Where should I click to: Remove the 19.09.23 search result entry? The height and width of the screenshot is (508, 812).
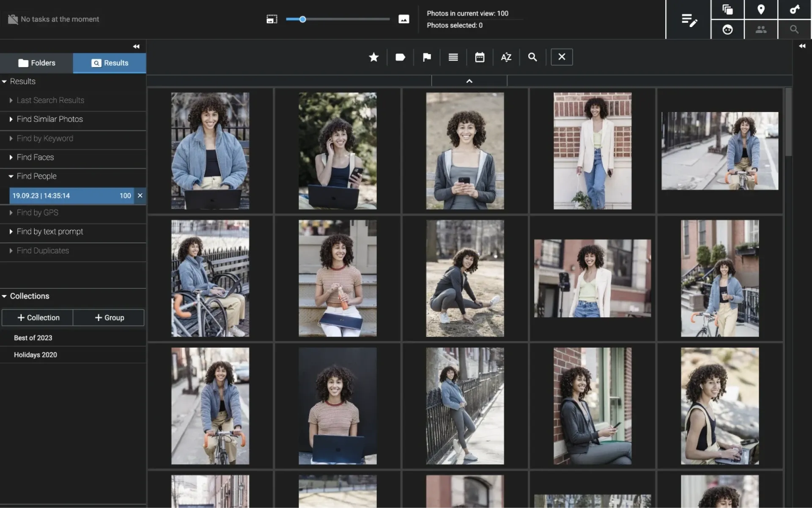(x=140, y=196)
